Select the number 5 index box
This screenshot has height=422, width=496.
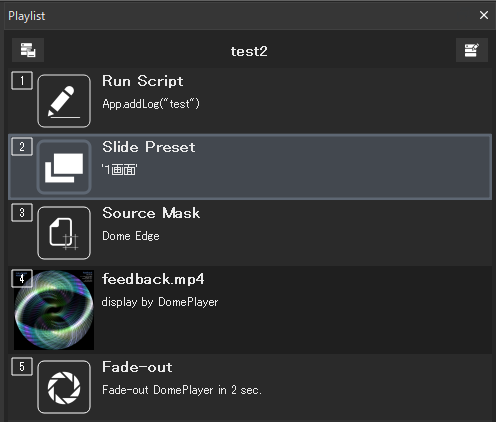coord(22,367)
